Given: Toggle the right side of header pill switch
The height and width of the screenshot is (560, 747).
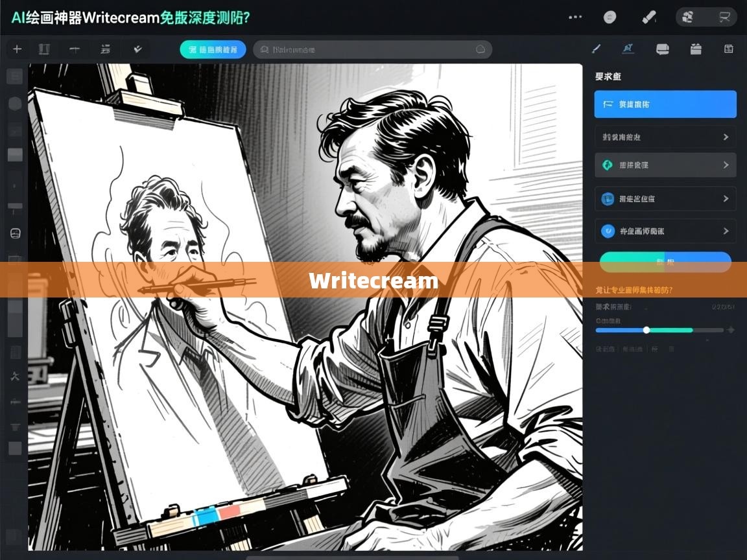Looking at the screenshot, I should click(724, 17).
